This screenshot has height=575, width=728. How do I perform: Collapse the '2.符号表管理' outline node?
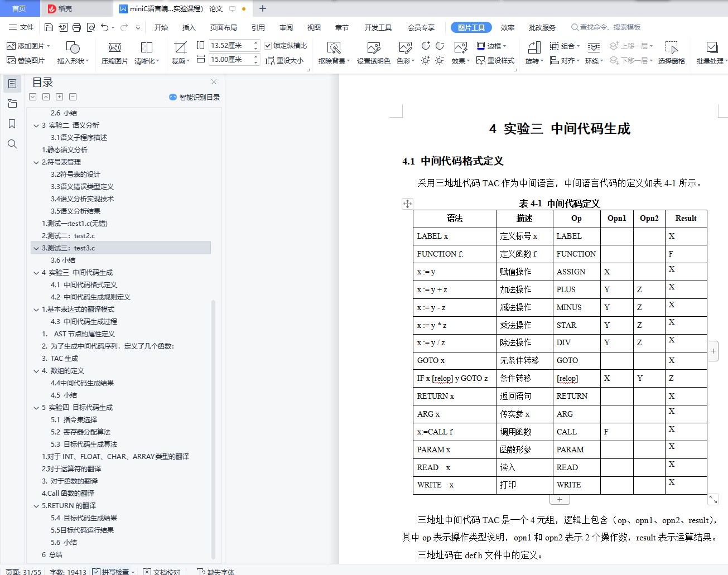coord(36,162)
